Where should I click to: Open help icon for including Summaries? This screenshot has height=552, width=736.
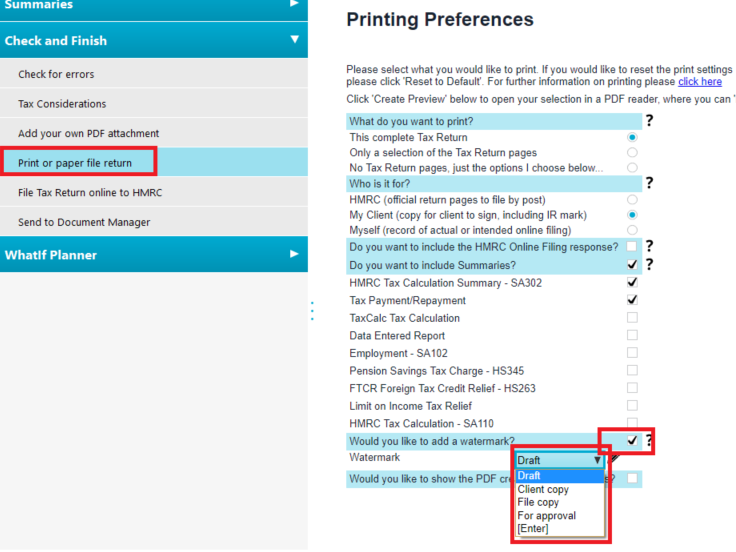click(x=649, y=265)
